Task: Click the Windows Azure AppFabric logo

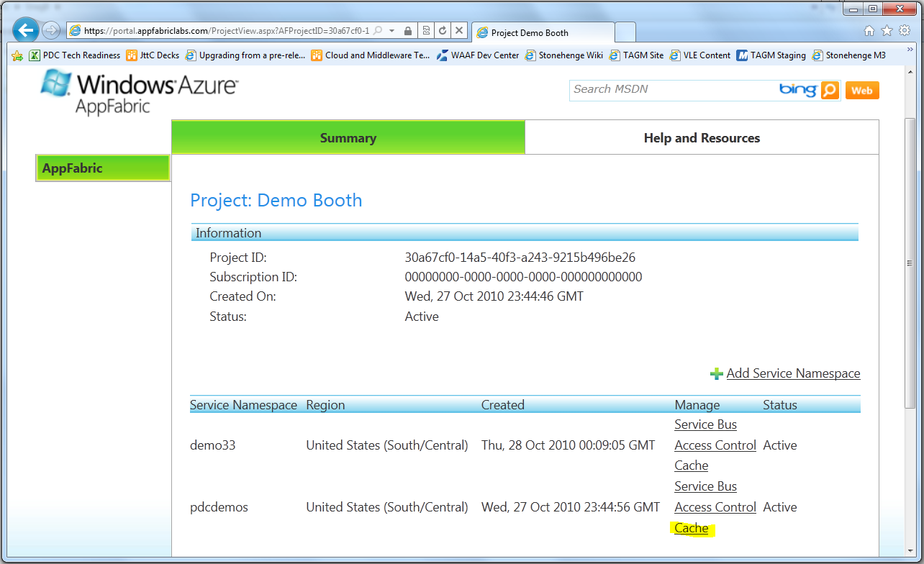Action: (x=139, y=92)
